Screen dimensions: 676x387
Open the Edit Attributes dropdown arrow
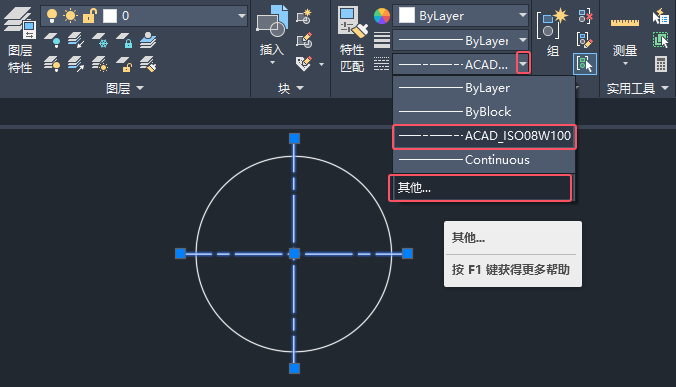click(321, 64)
